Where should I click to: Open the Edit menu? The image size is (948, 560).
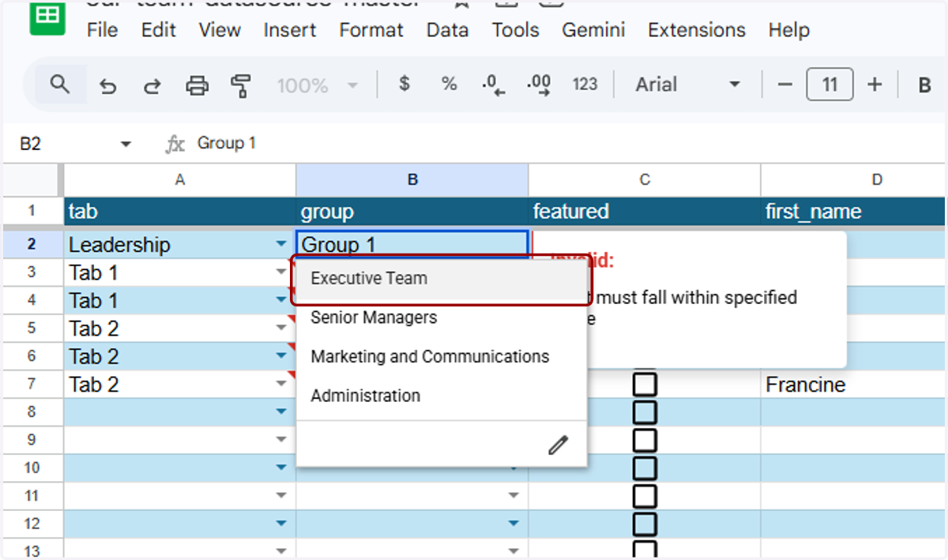[158, 30]
